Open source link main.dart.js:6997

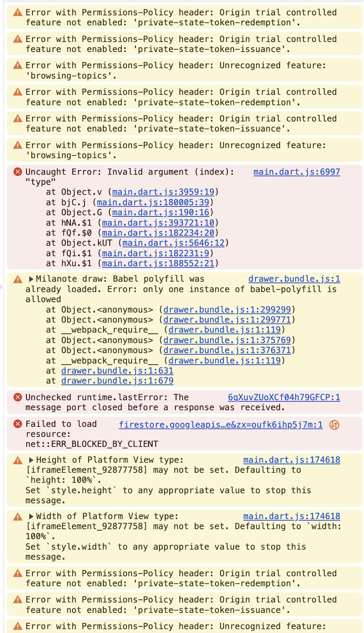pyautogui.click(x=297, y=172)
